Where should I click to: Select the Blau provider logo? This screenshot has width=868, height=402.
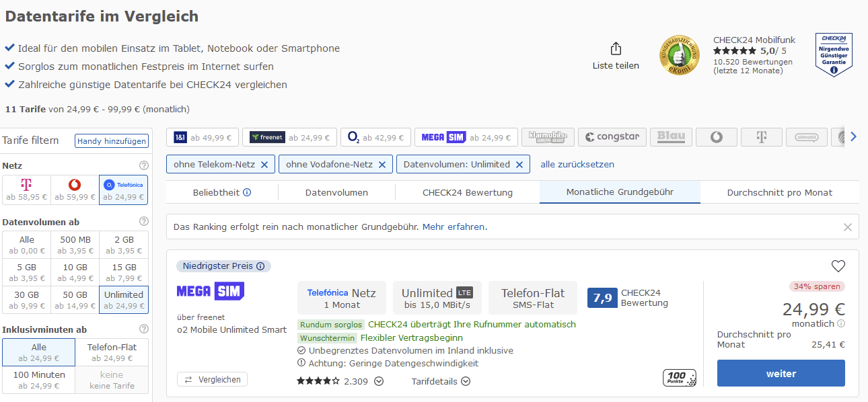[x=671, y=137]
